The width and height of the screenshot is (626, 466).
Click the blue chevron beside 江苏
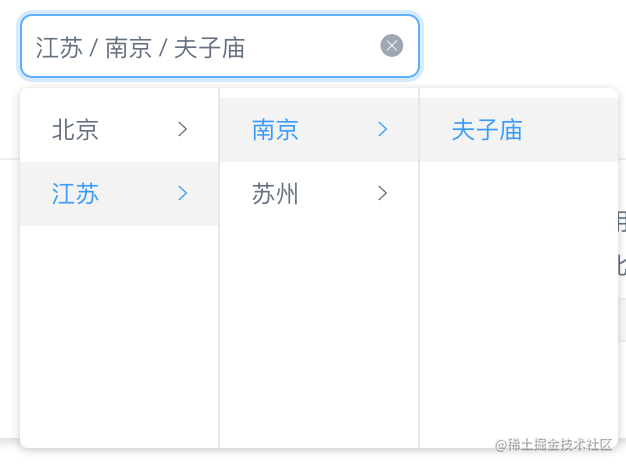tap(182, 193)
